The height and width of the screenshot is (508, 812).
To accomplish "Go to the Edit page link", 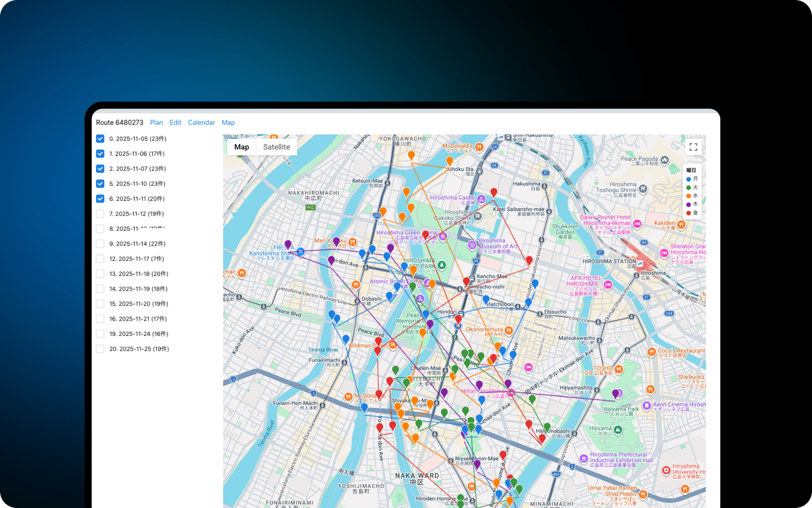I will coord(175,122).
